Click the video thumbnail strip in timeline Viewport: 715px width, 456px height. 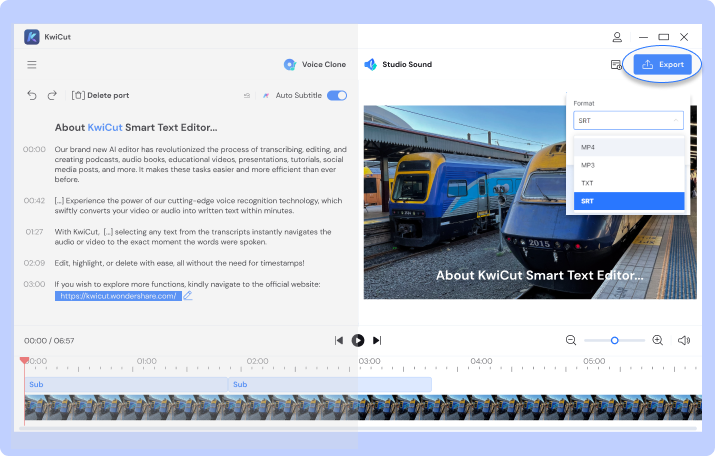click(x=363, y=407)
